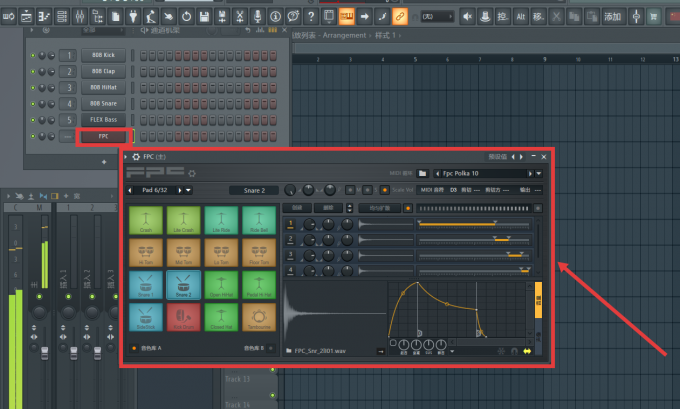Click the info circle toolbar icon
Viewport: 680px width, 409px height.
pos(275,17)
